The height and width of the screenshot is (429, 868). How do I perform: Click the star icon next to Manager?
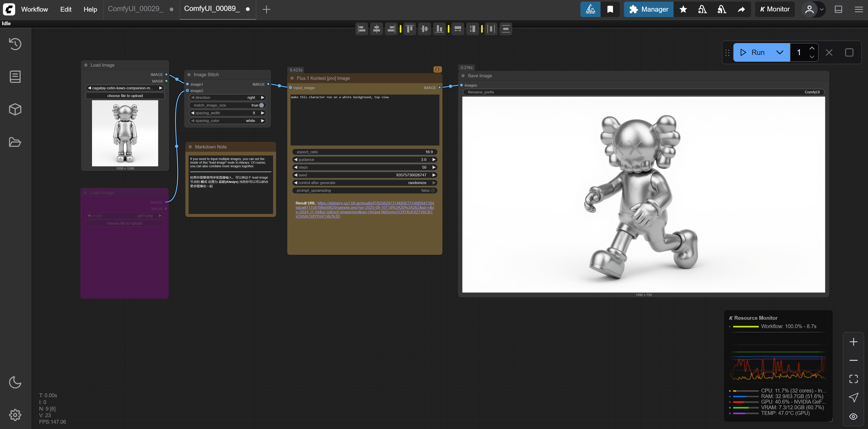coord(683,9)
